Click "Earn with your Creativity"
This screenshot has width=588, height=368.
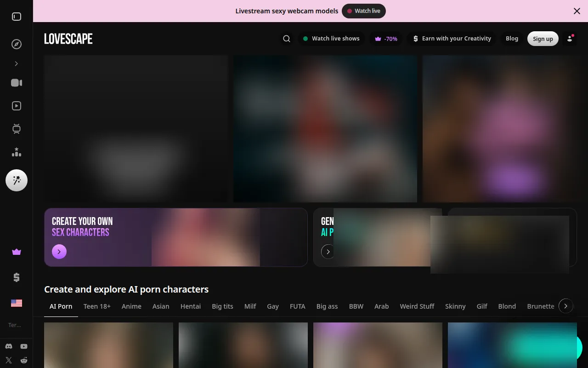point(452,39)
